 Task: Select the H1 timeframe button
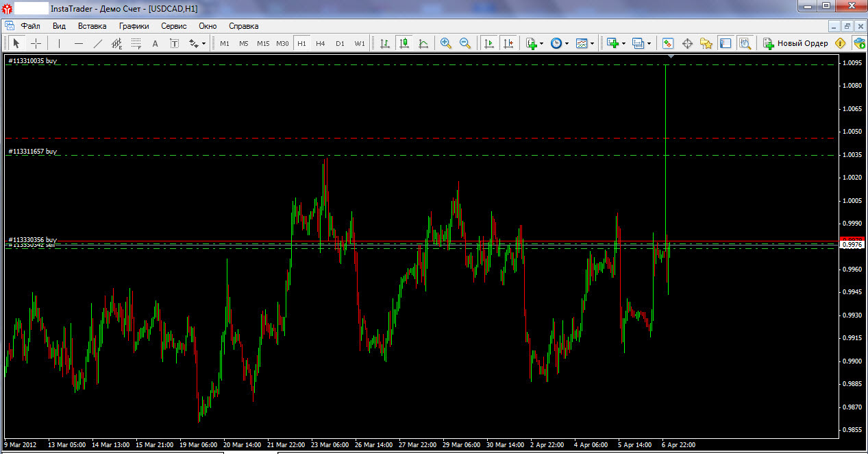[x=302, y=43]
